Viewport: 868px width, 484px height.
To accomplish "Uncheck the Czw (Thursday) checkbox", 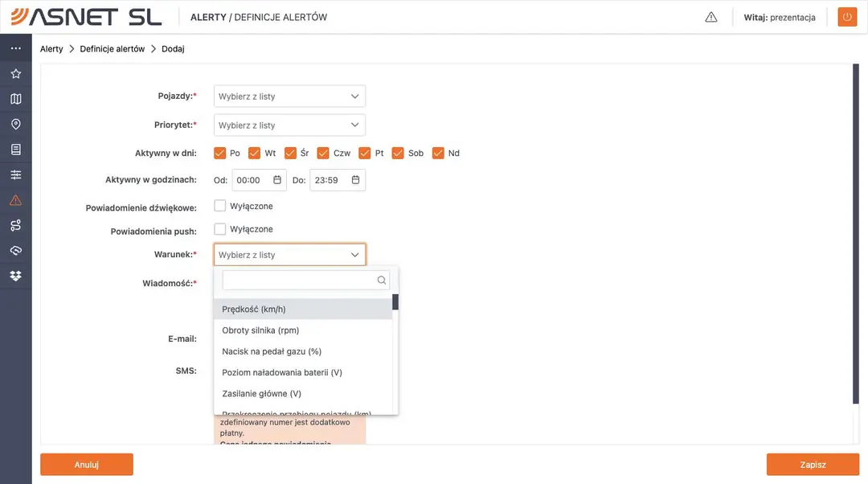I will tap(323, 153).
